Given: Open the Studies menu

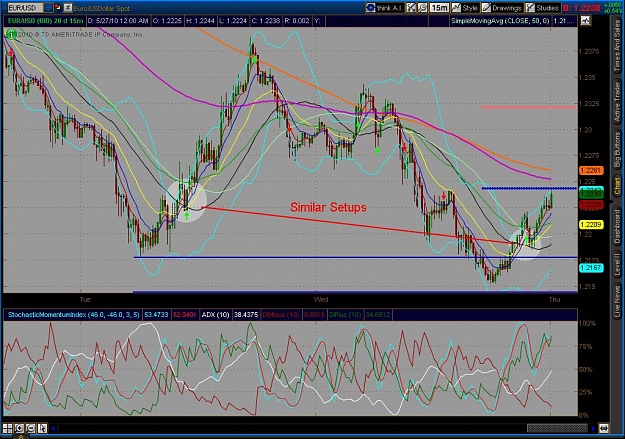Looking at the screenshot, I should 542,8.
